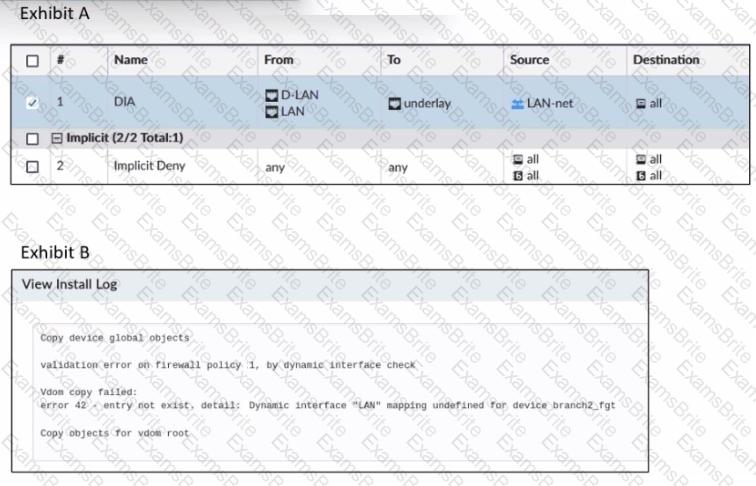The height and width of the screenshot is (486, 756).
Task: Select the DIA policy name
Action: tap(125, 102)
